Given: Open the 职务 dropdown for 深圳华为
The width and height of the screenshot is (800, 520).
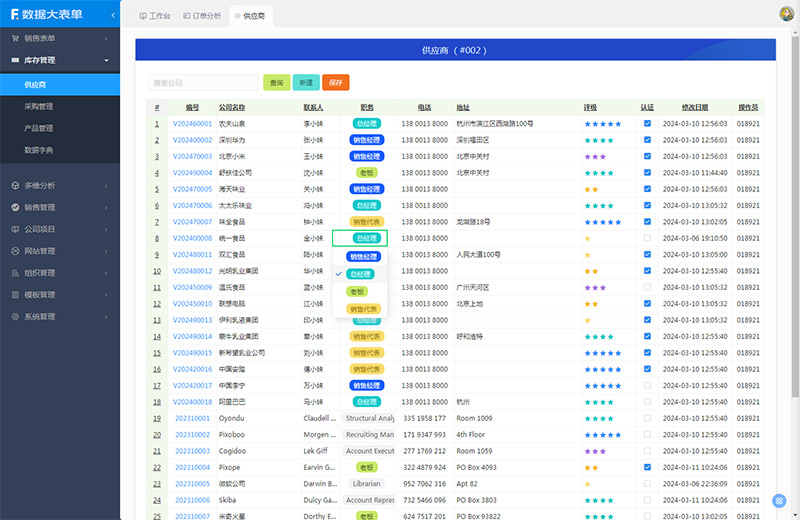Looking at the screenshot, I should click(x=366, y=140).
